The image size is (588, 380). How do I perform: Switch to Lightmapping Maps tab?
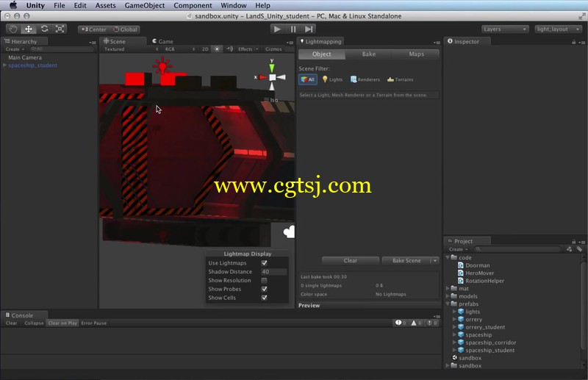point(416,54)
